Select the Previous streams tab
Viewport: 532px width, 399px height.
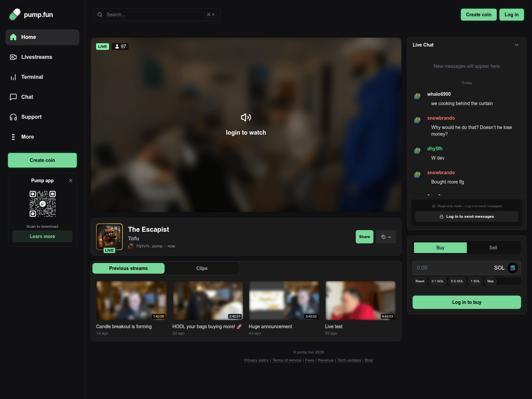coord(128,268)
